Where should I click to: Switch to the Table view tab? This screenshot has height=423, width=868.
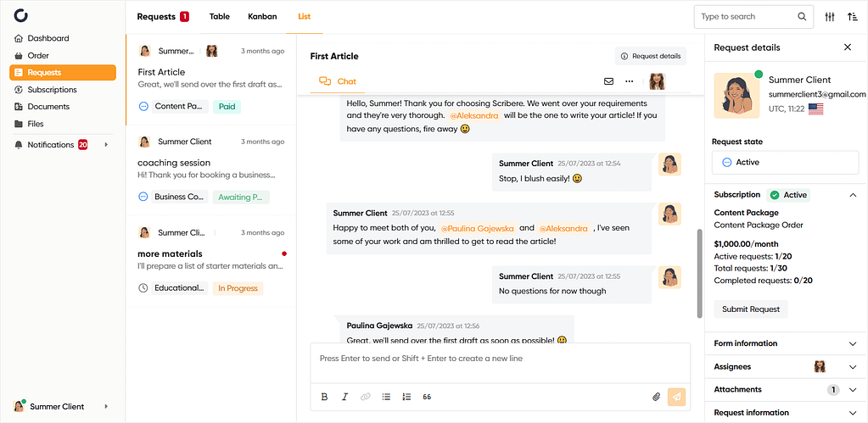pos(219,17)
